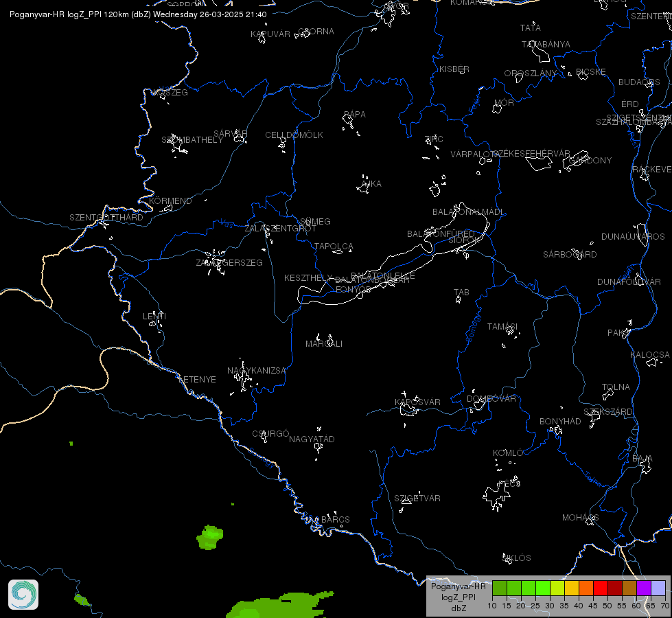Click the large green radar echo at bottom edge
Viewport: 672px width, 618px height.
coord(279,606)
